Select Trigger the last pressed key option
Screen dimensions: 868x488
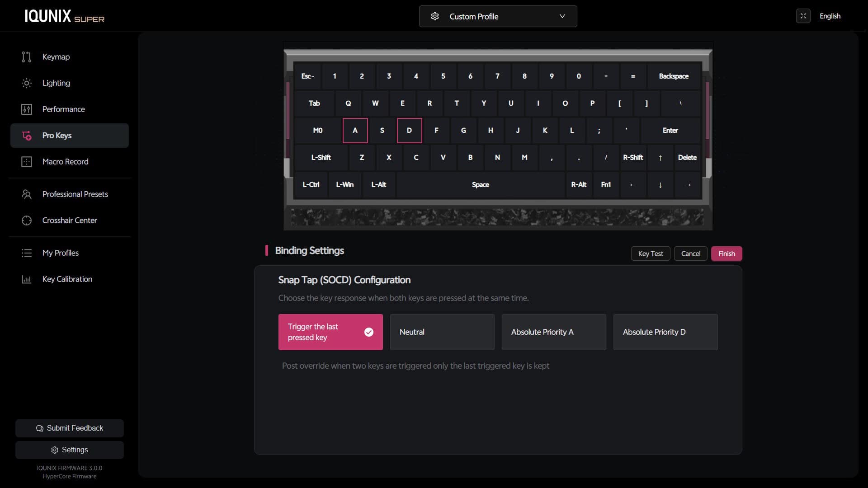[x=330, y=332]
